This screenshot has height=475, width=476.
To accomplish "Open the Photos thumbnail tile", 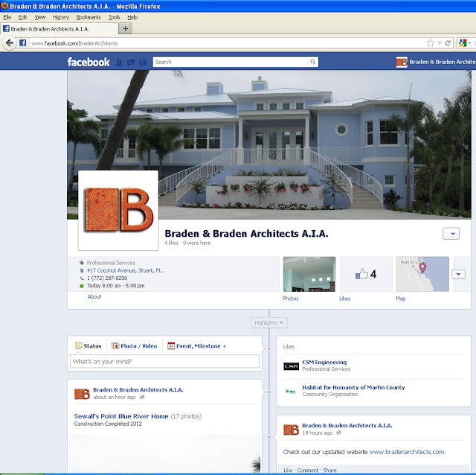I will coord(309,274).
